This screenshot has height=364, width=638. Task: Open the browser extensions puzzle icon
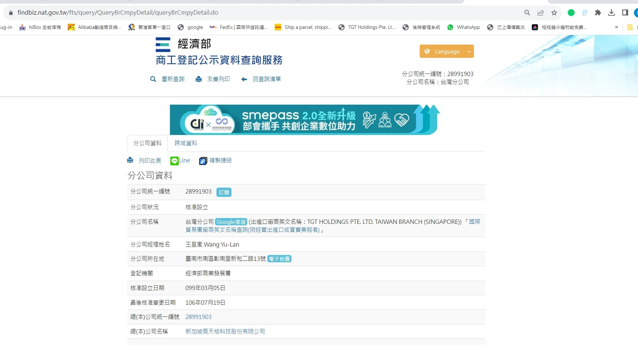pyautogui.click(x=598, y=13)
